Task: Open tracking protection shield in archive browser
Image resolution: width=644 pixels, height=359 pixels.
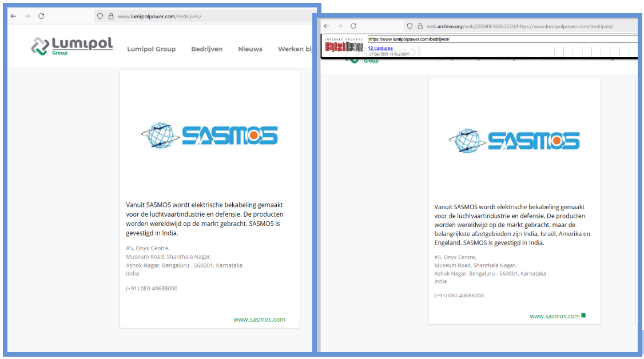Action: coord(410,26)
